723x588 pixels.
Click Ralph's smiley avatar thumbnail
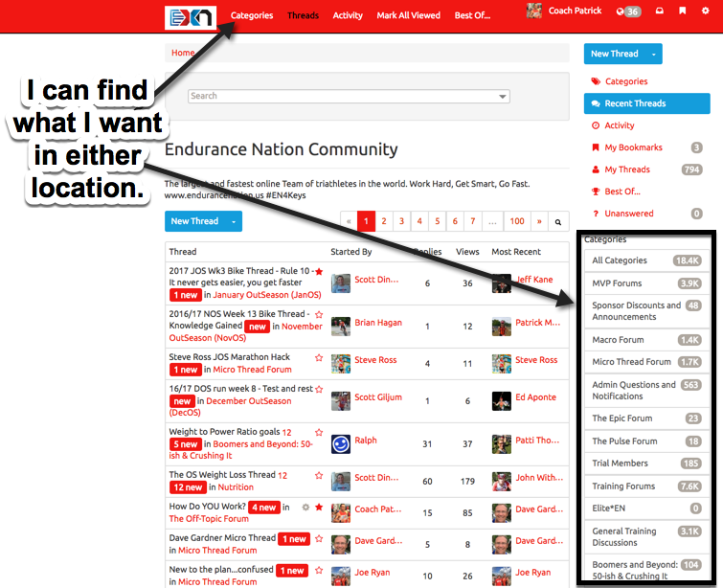coord(341,444)
